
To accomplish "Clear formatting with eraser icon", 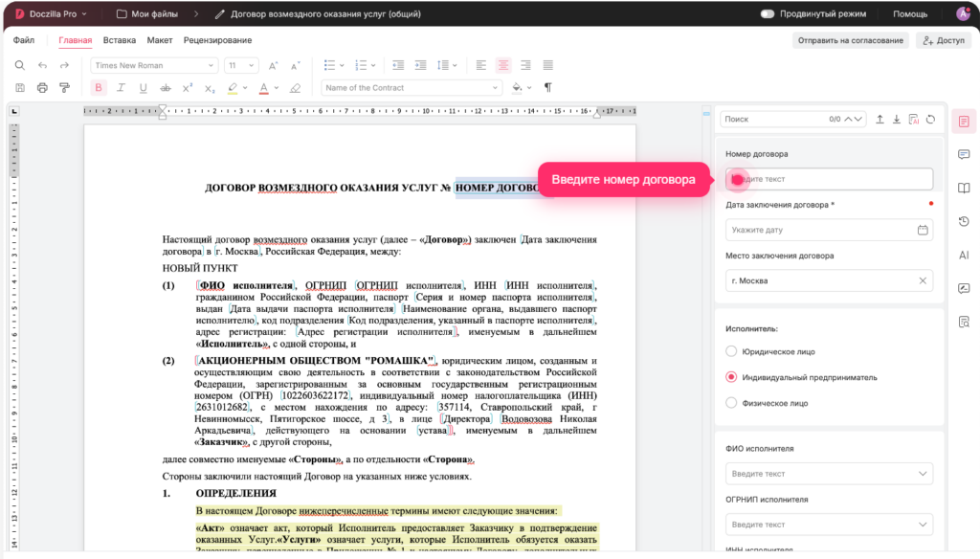I will (x=295, y=88).
